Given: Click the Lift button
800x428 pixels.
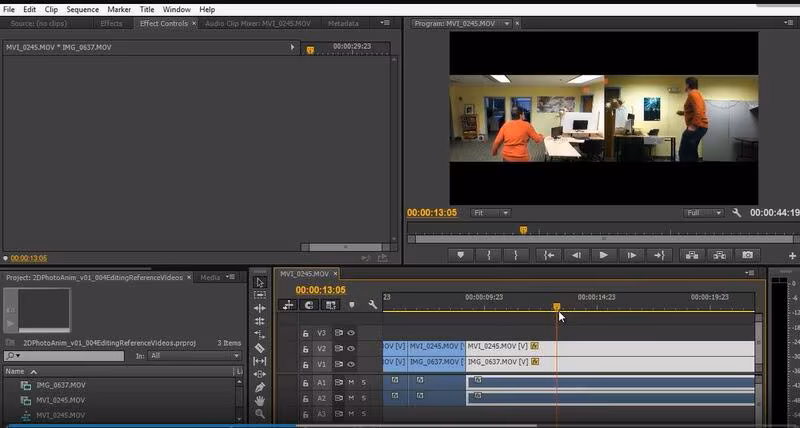Looking at the screenshot, I should [692, 255].
